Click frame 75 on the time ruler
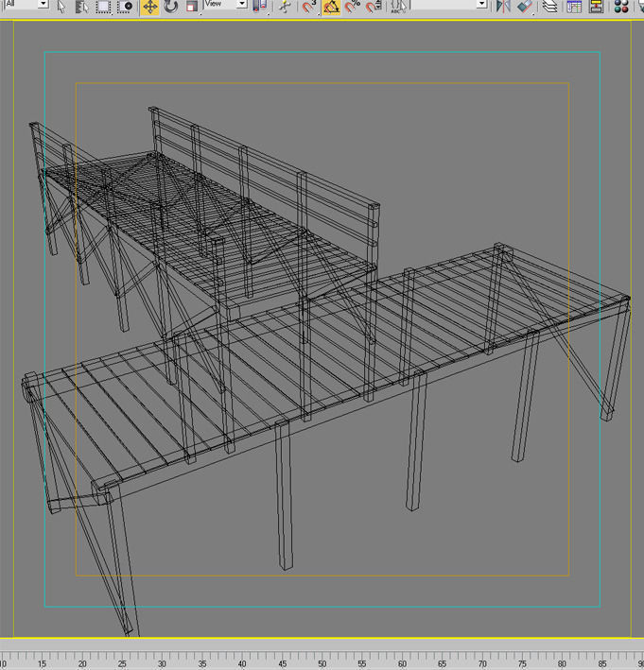644x670 pixels. (x=522, y=663)
